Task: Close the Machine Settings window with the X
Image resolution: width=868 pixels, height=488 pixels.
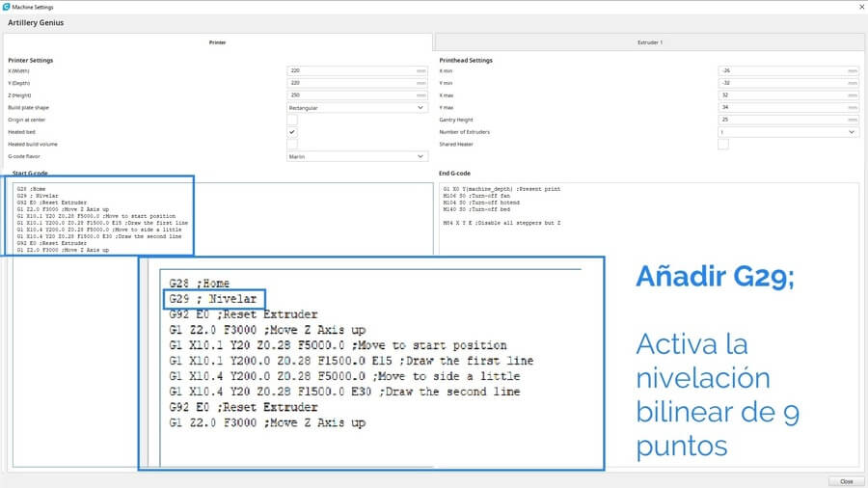Action: tap(860, 7)
